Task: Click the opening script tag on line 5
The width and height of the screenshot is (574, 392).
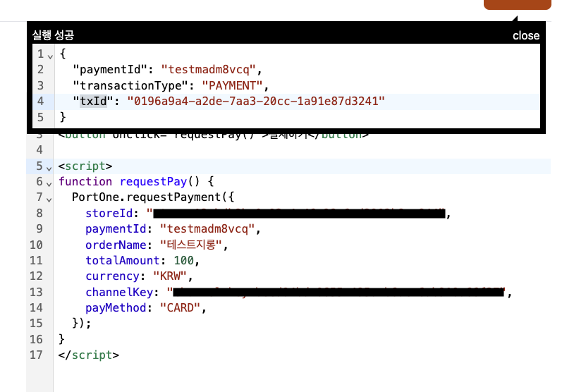Action: pyautogui.click(x=85, y=166)
